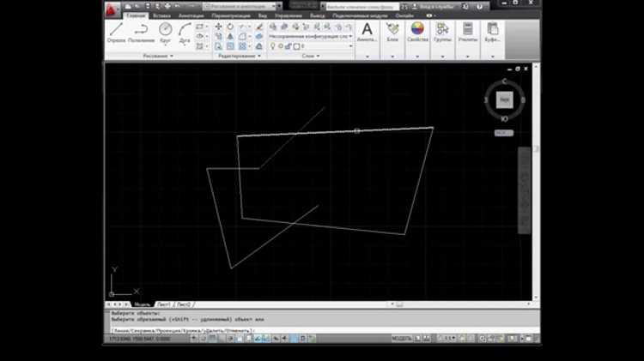This screenshot has width=644, height=361.
Task: Switch to the Главная ribbon tab
Action: (x=136, y=15)
